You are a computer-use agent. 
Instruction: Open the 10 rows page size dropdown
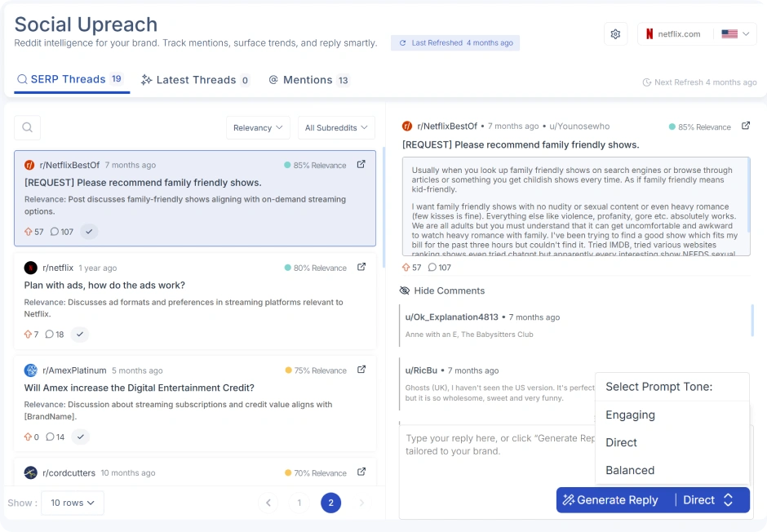[x=73, y=503]
